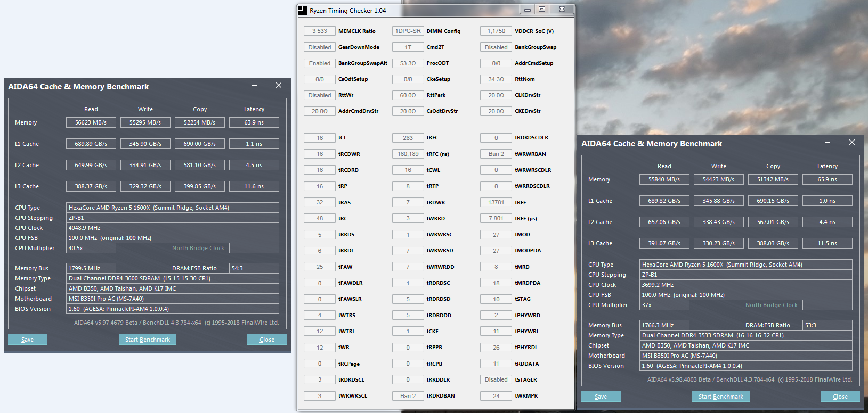Image resolution: width=868 pixels, height=413 pixels.
Task: Click the L2 Cache read value 657.06 GB/s
Action: [664, 222]
